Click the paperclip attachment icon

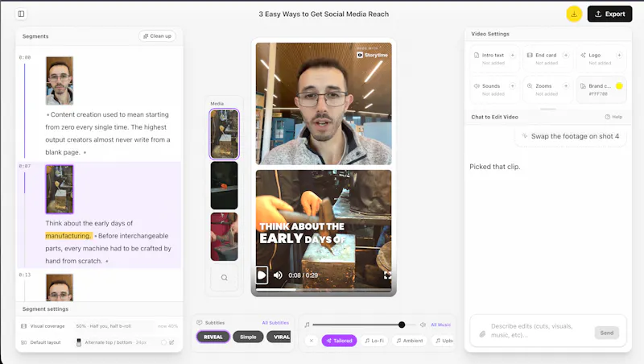click(x=482, y=334)
